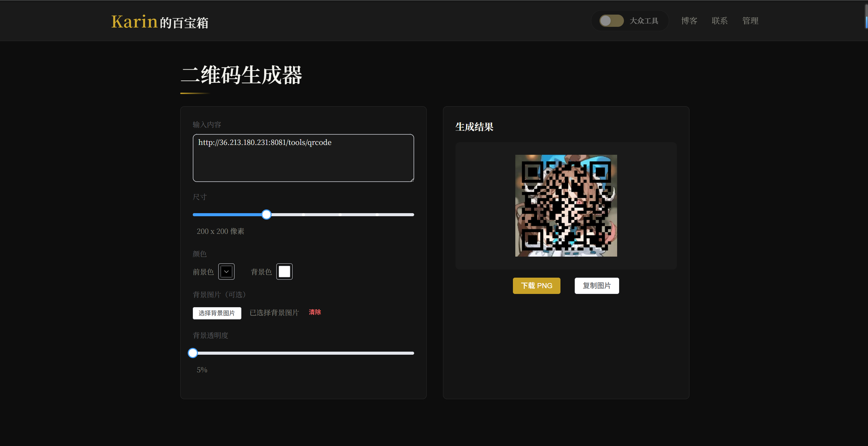Click the Karin的百宝箱 site logo

point(160,22)
